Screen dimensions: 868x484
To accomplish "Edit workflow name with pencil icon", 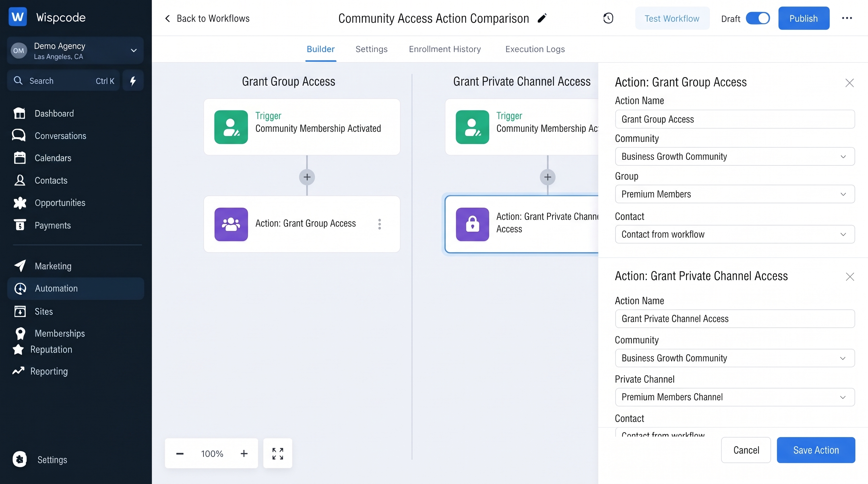I will tap(542, 18).
